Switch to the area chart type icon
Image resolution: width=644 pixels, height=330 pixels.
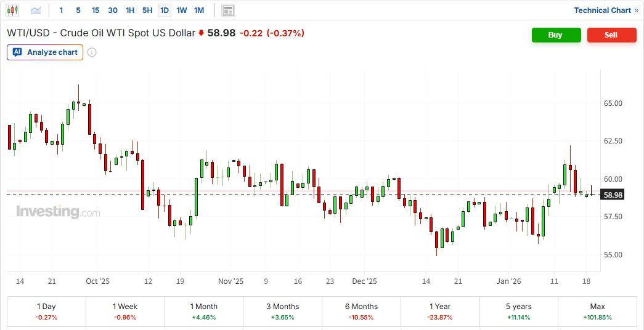(x=36, y=10)
